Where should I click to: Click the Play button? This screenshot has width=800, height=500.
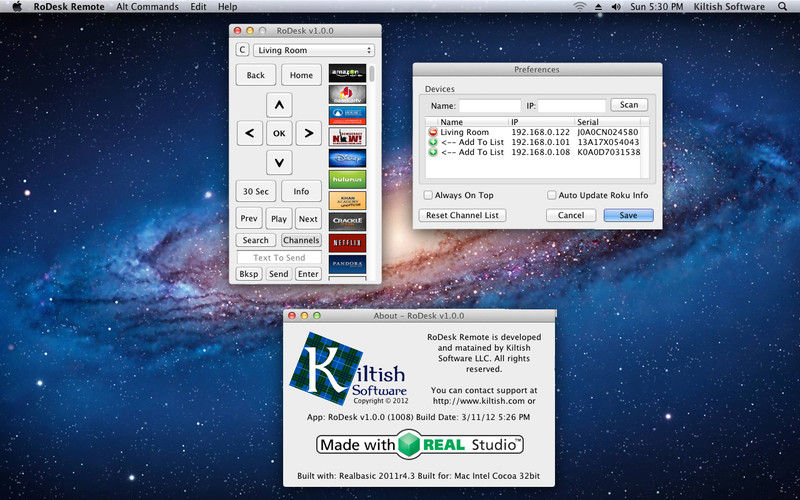[279, 218]
